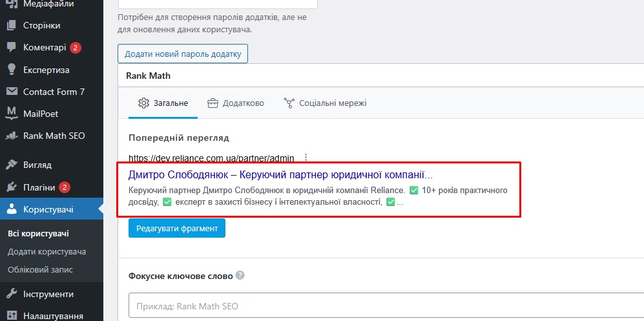Screen dimensions: 644x321
Task: Switch to the Загальне tab
Action: tap(163, 103)
